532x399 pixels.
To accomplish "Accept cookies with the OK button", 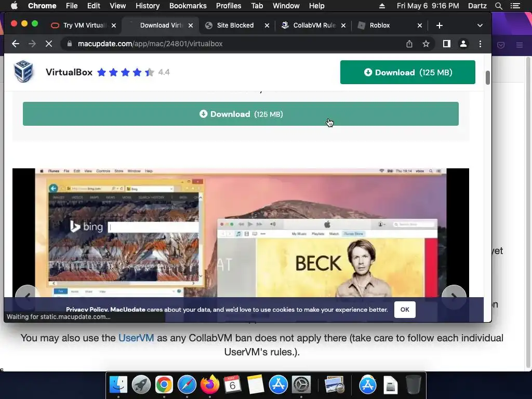I will [405, 310].
